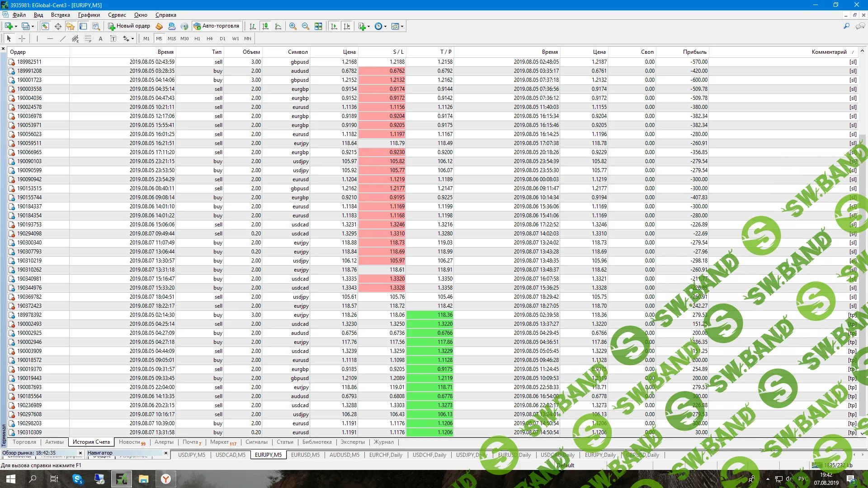This screenshot has width=868, height=488.
Task: Select the Fibonacci retracement tool
Action: 88,39
